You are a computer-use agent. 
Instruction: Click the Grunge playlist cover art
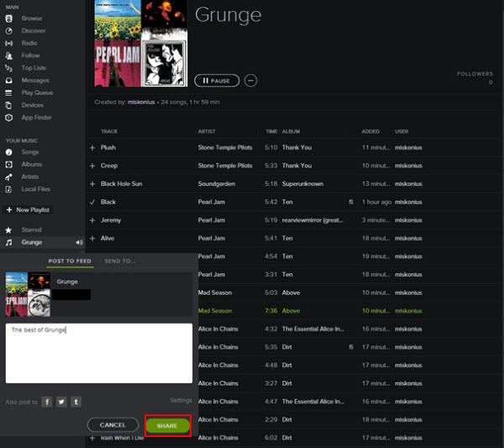pos(141,44)
